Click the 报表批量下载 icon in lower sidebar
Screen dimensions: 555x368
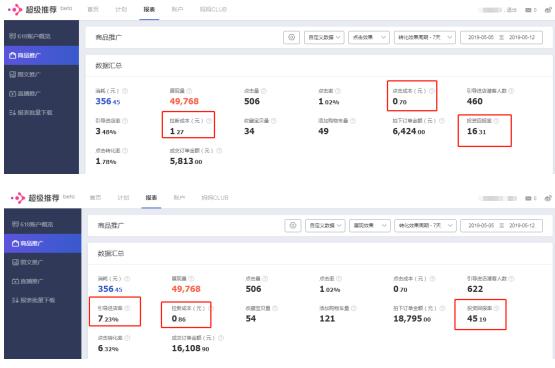pos(15,300)
